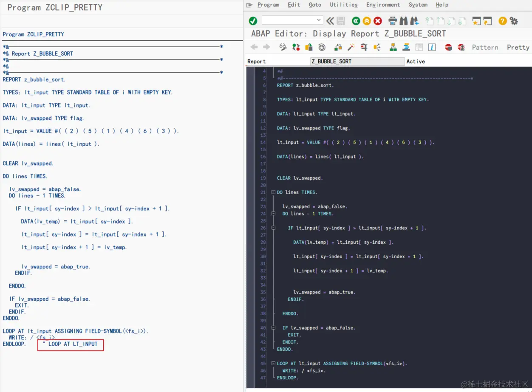
Task: Toggle Display/Change mode with glasses-pencil icon
Action: coord(283,47)
